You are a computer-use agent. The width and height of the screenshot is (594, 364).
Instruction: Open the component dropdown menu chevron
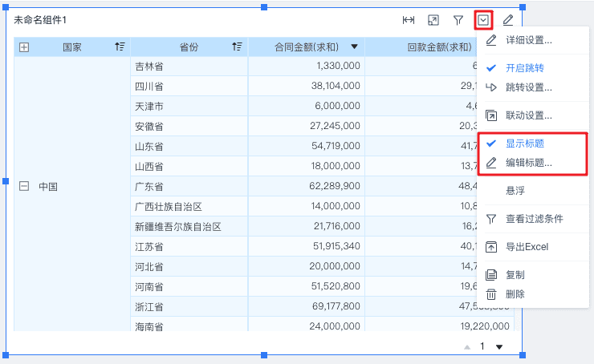click(x=483, y=20)
